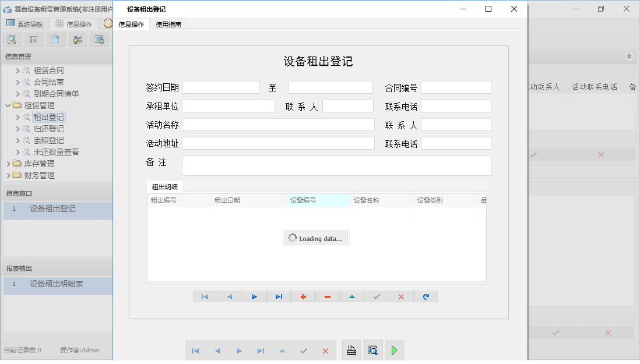Collapse the 租赁管理 folder

(x=8, y=106)
